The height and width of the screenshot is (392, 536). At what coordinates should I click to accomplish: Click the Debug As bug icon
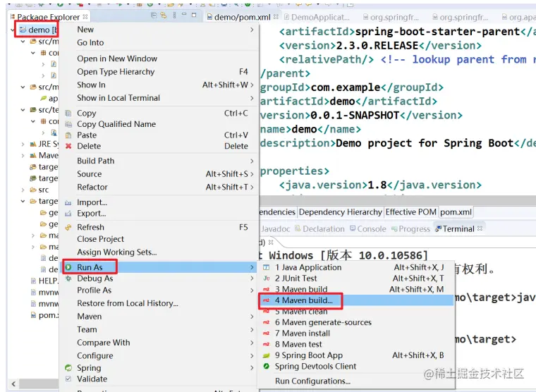68,278
